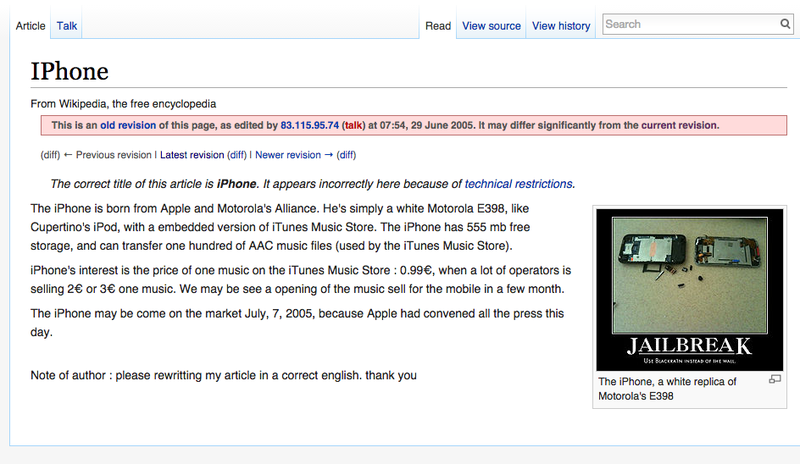
Task: Click paragraph starting 'The iPhone is born'
Action: click(280, 227)
